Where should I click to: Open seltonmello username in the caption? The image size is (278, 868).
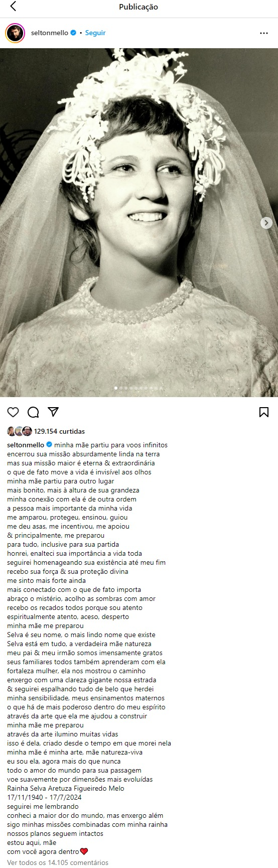[x=26, y=445]
